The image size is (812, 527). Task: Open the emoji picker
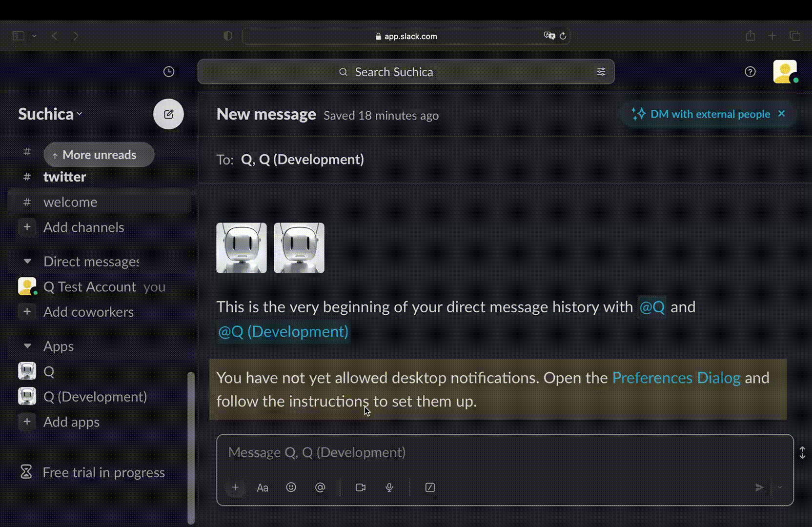coord(291,487)
